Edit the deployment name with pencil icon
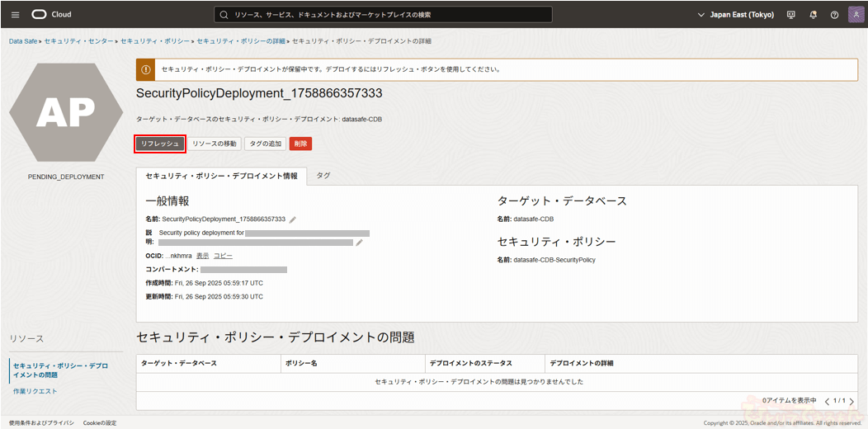This screenshot has height=429, width=868. click(293, 219)
